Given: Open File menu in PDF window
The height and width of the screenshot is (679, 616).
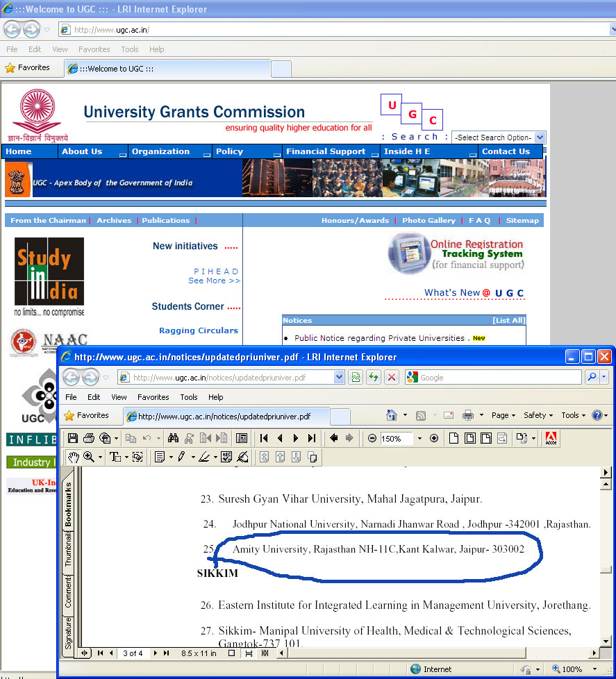Looking at the screenshot, I should click(x=71, y=397).
